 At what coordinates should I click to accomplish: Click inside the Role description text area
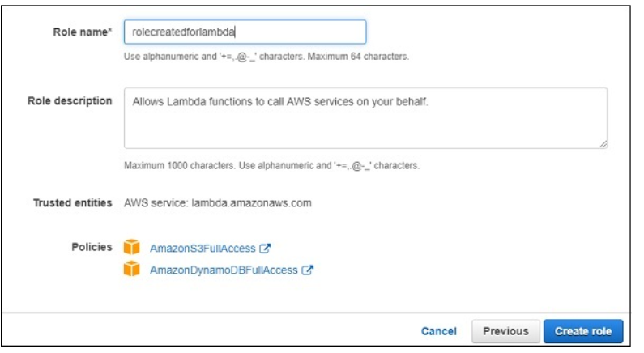pyautogui.click(x=365, y=117)
